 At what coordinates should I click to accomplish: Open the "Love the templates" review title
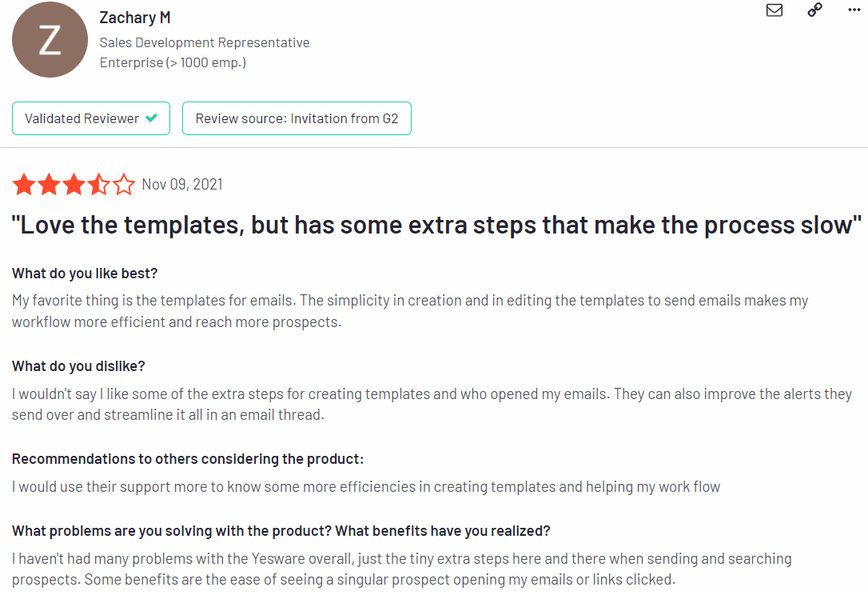coord(436,225)
